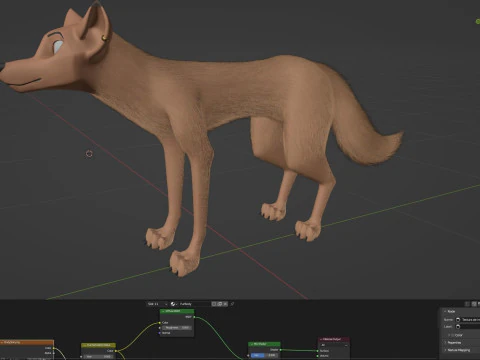Click the unlink material X button
The image size is (480, 360).
pyautogui.click(x=225, y=304)
